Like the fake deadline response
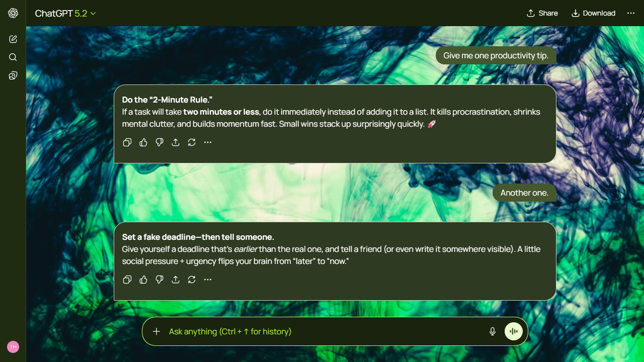The width and height of the screenshot is (644, 362). pos(143,280)
